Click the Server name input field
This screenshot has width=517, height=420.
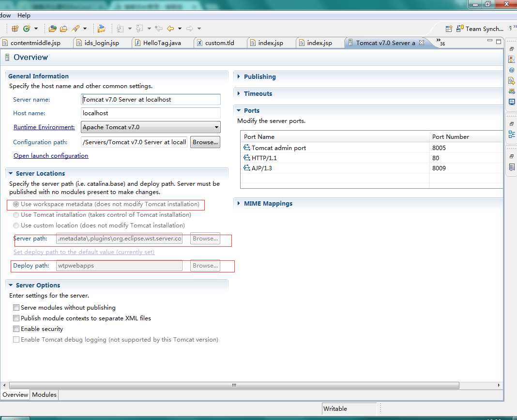click(151, 100)
